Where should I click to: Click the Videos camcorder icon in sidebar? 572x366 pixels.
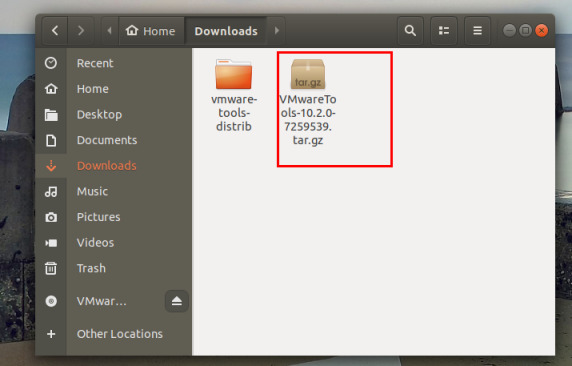click(x=51, y=243)
